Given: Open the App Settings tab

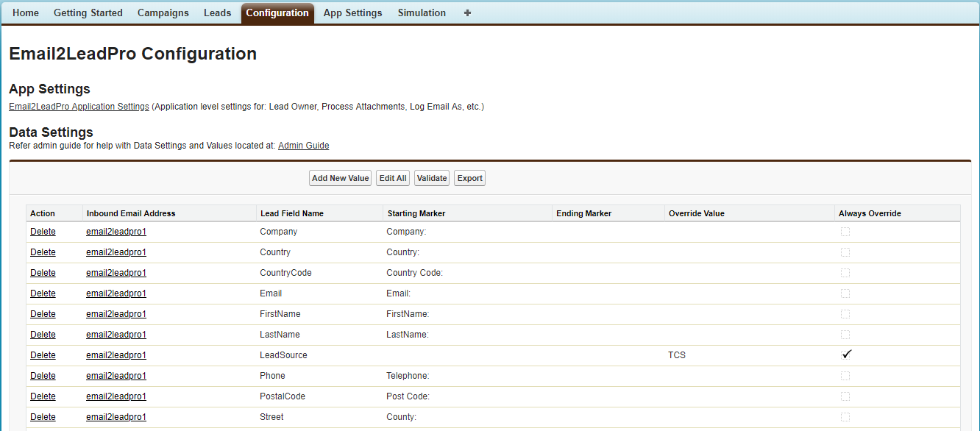Looking at the screenshot, I should tap(352, 13).
